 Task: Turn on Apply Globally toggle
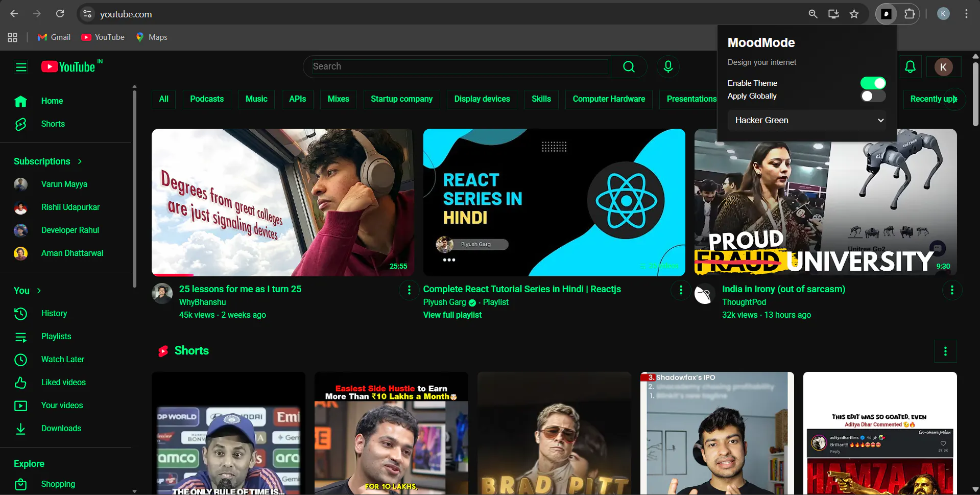tap(873, 96)
